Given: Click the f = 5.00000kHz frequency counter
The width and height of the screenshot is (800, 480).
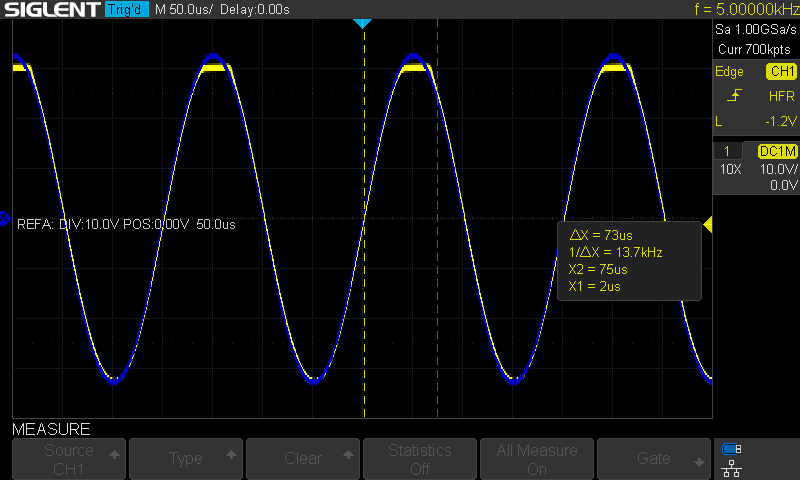Looking at the screenshot, I should (746, 9).
